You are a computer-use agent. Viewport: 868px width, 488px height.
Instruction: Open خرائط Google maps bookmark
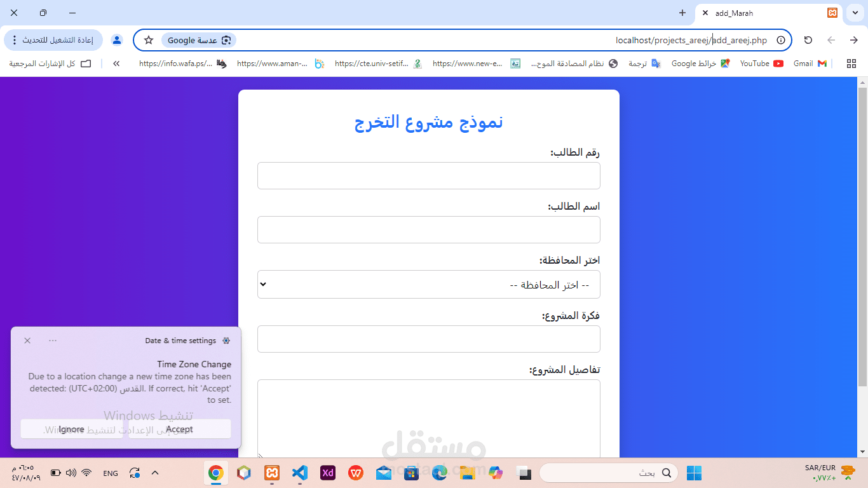(700, 64)
